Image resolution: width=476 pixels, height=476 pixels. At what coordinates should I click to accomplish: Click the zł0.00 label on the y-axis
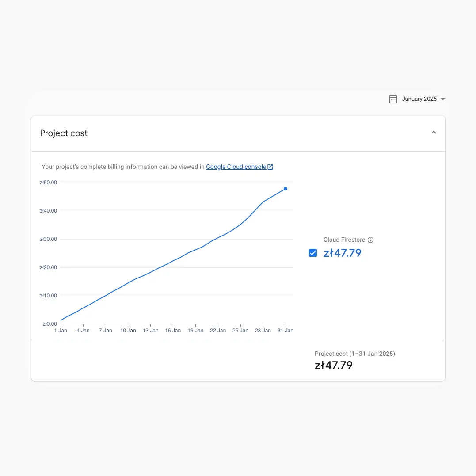(x=50, y=324)
